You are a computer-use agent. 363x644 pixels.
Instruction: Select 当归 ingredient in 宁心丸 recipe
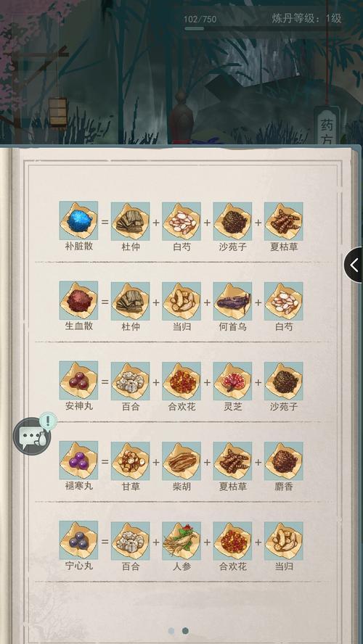pyautogui.click(x=284, y=541)
